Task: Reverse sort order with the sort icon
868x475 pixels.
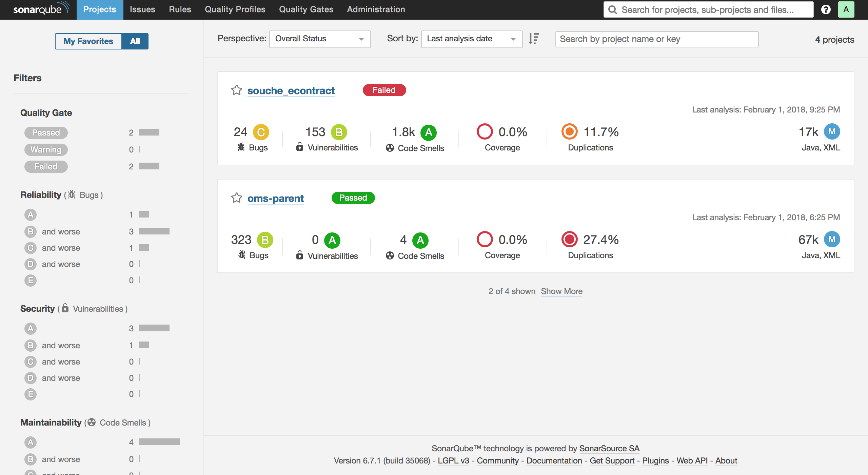Action: tap(534, 39)
